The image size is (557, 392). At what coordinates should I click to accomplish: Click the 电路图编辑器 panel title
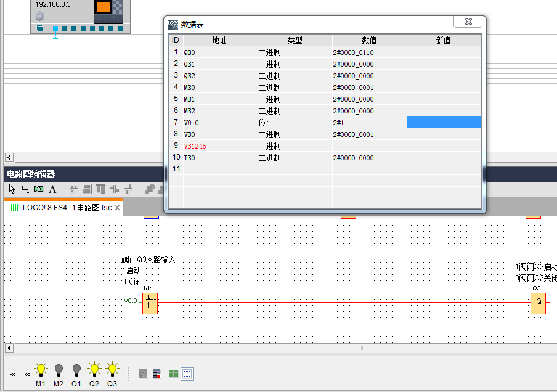click(31, 174)
